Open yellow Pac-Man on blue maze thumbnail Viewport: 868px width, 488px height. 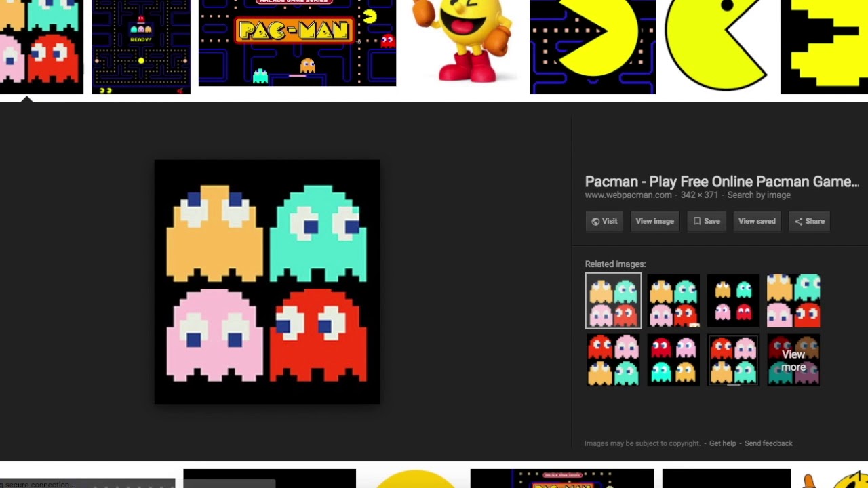click(x=593, y=47)
